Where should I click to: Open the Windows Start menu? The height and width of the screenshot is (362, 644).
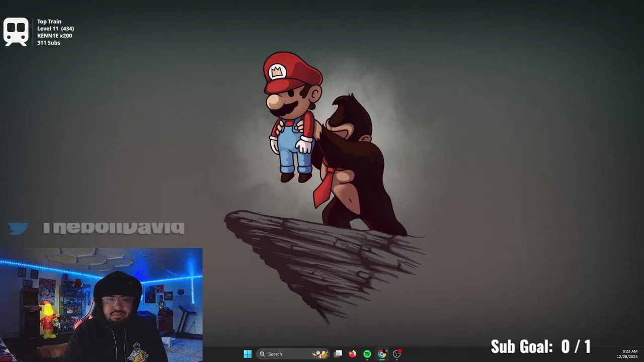coord(248,354)
